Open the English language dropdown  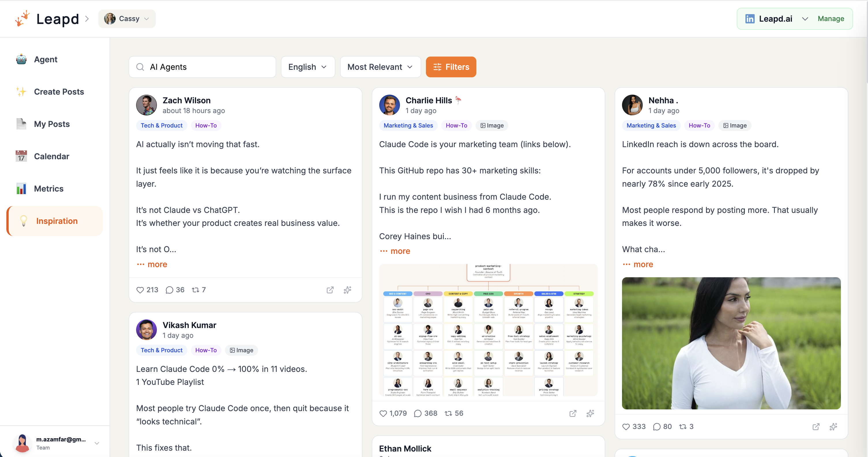coord(307,67)
